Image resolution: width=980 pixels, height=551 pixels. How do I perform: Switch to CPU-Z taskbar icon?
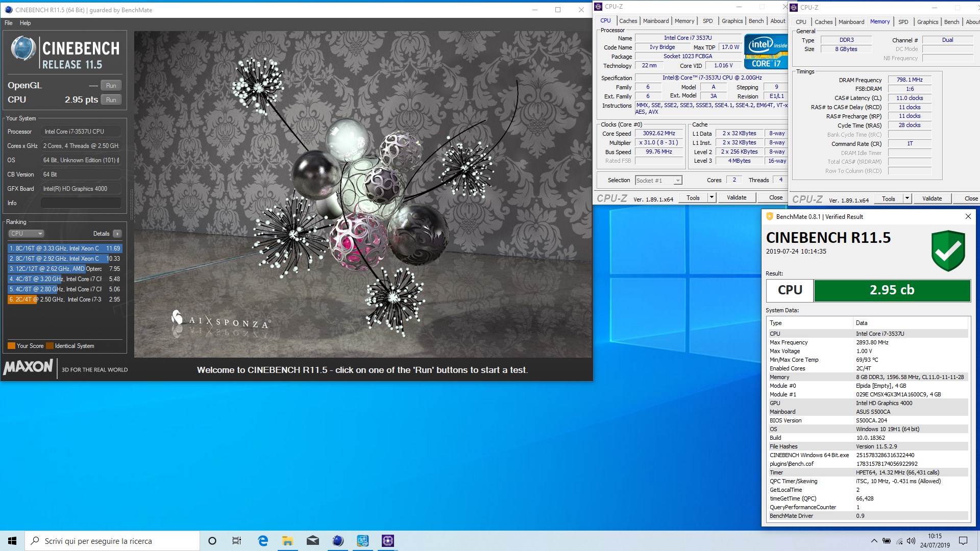pos(388,541)
